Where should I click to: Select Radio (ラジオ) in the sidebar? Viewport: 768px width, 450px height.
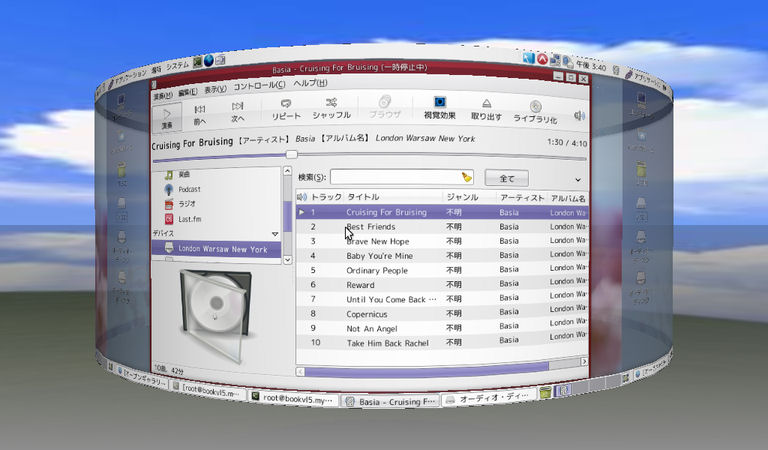click(x=180, y=204)
